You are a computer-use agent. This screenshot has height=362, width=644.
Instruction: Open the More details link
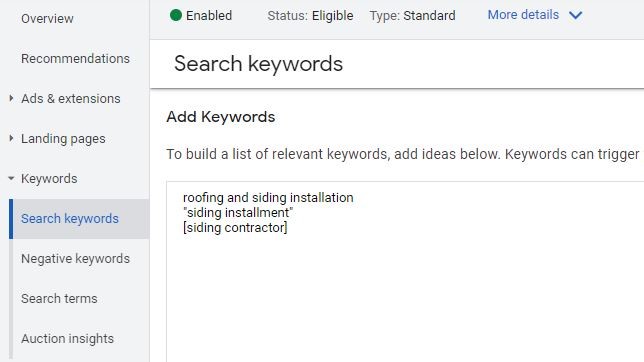[x=523, y=15]
